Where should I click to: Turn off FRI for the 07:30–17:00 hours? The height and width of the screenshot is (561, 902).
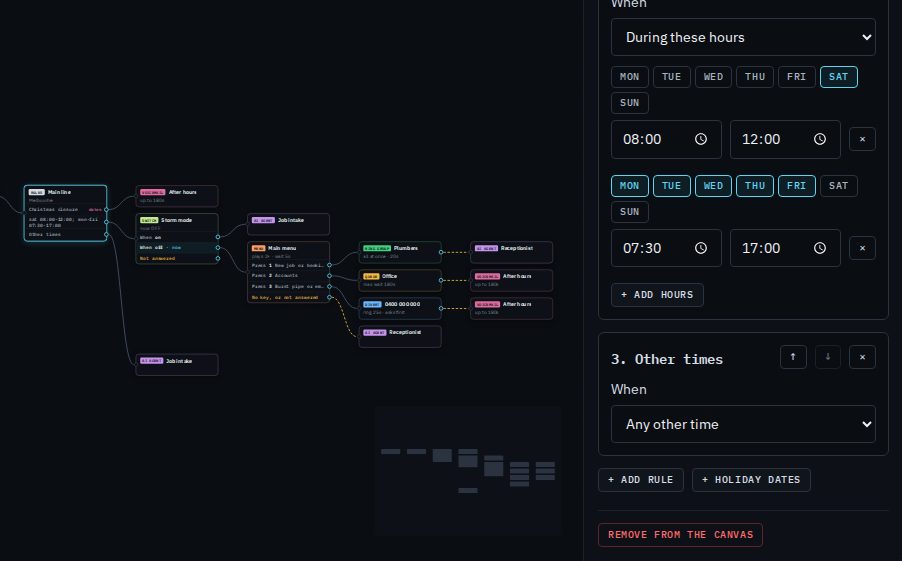pos(796,186)
